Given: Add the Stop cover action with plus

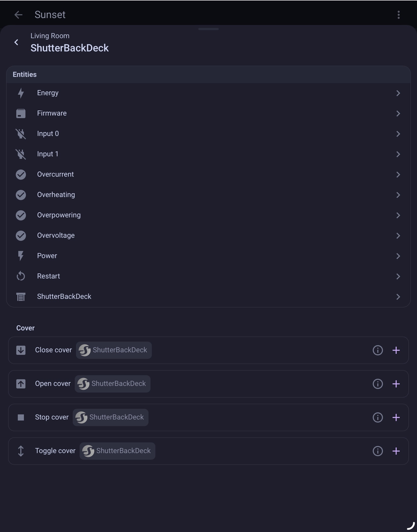Looking at the screenshot, I should [x=396, y=417].
